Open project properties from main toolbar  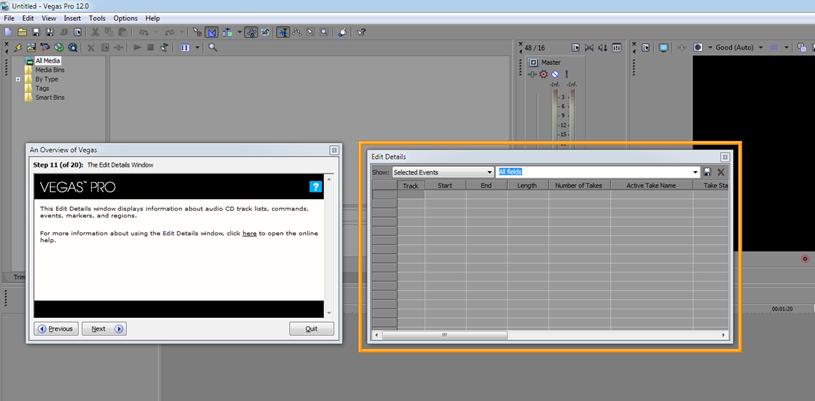pyautogui.click(x=77, y=32)
